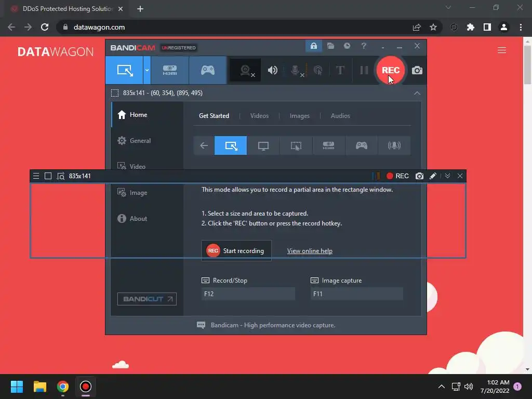Click the Bandicam status message icon
The width and height of the screenshot is (532, 399).
click(201, 325)
